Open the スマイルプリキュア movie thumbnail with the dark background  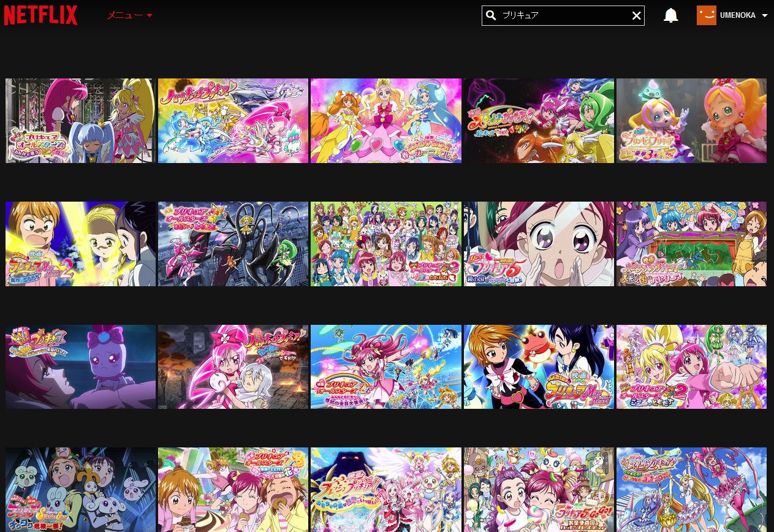coord(539,121)
